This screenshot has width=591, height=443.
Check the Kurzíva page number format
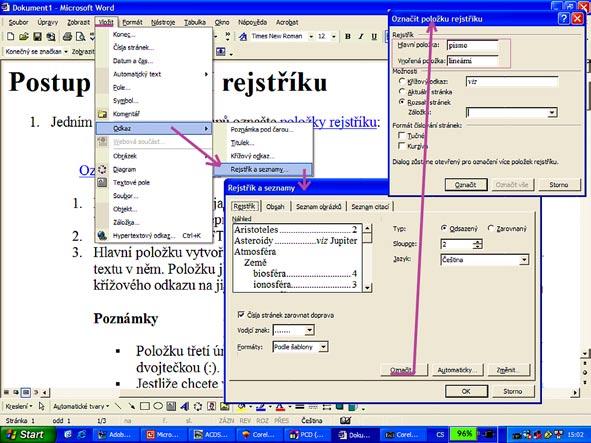click(x=402, y=146)
